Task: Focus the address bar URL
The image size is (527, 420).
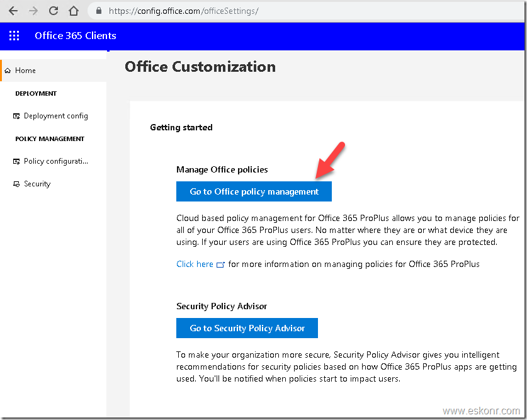Action: [x=183, y=11]
